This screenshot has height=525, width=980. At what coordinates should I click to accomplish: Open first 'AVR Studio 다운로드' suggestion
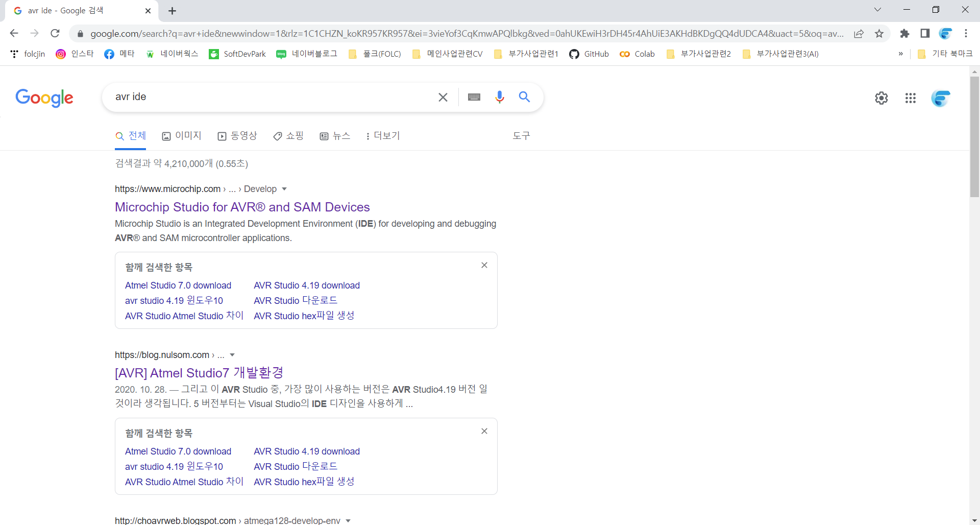tap(296, 301)
